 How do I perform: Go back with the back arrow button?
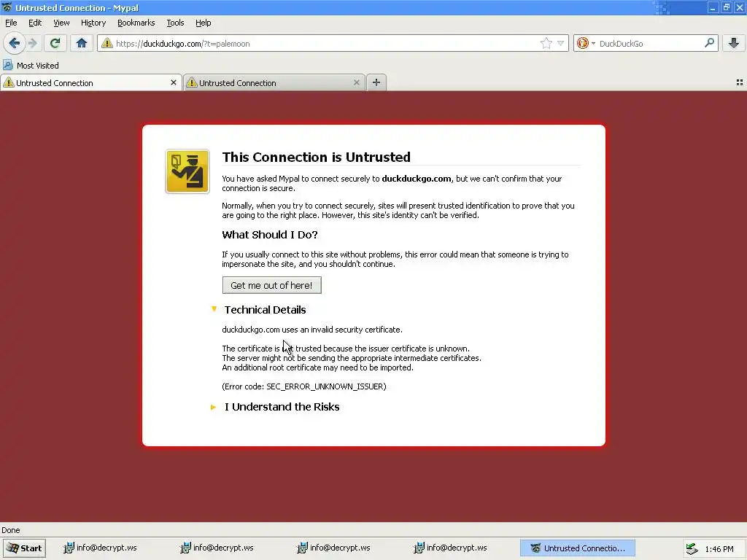click(x=15, y=43)
